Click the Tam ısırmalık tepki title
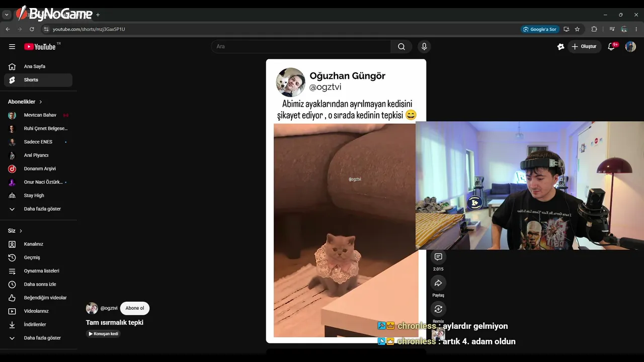 (x=115, y=323)
